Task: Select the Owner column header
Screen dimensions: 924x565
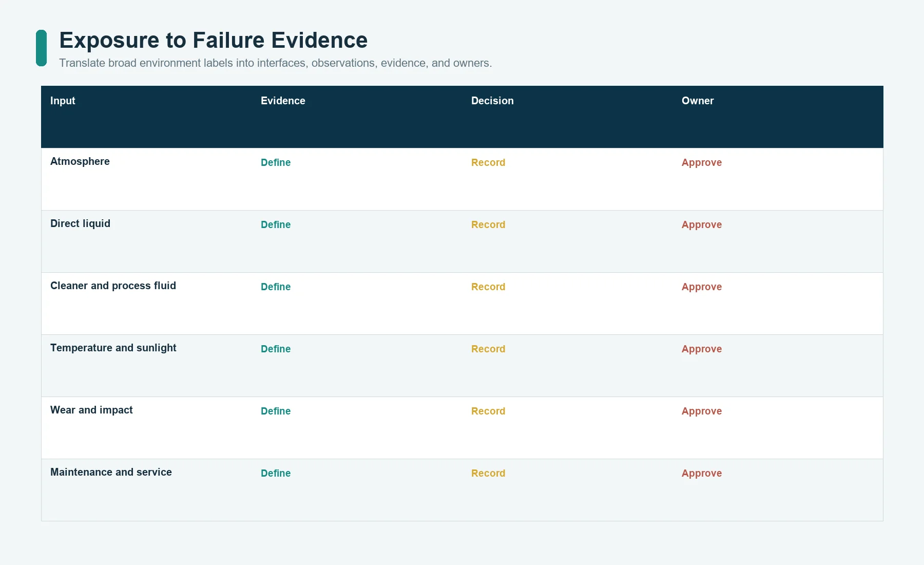Action: coord(698,101)
